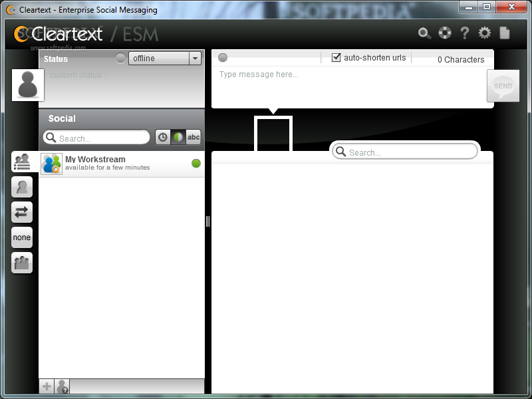The image size is (532, 399).
Task: Click the Cleartext logo
Action: click(59, 34)
